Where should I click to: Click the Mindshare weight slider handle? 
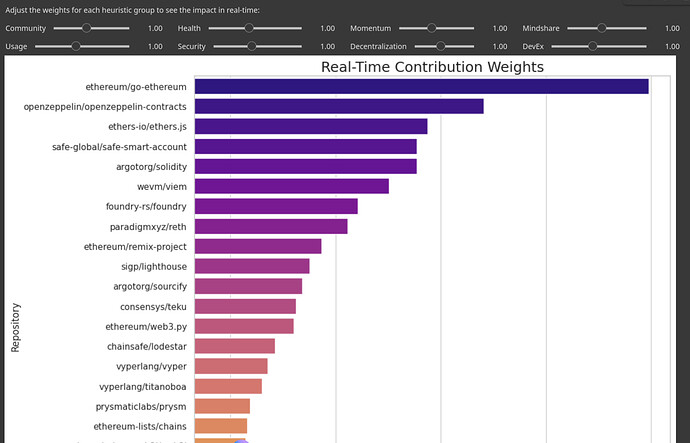(x=598, y=28)
